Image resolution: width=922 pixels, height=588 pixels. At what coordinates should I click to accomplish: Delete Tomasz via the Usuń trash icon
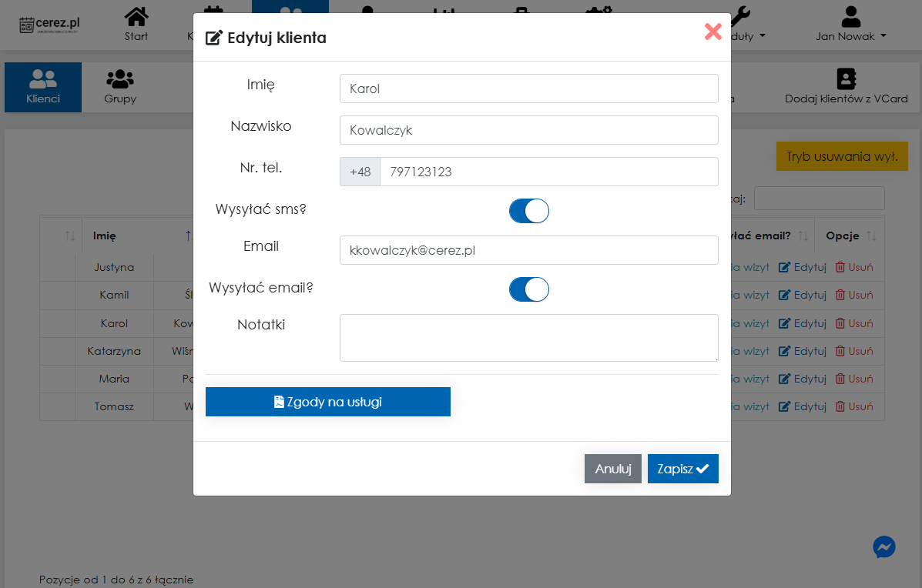[x=840, y=406]
